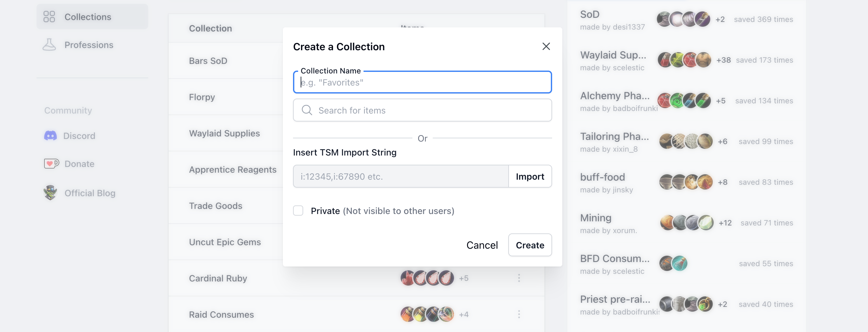Close the Create a Collection dialog
The image size is (868, 332).
click(x=546, y=46)
